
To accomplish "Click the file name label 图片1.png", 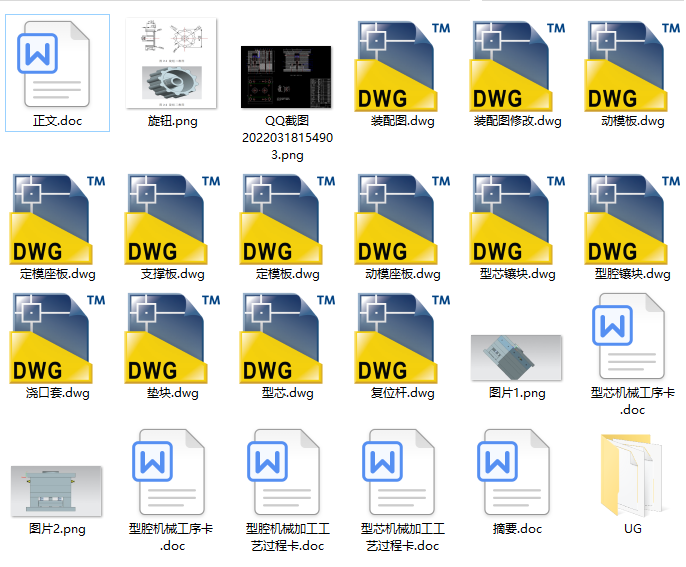I will 517,393.
